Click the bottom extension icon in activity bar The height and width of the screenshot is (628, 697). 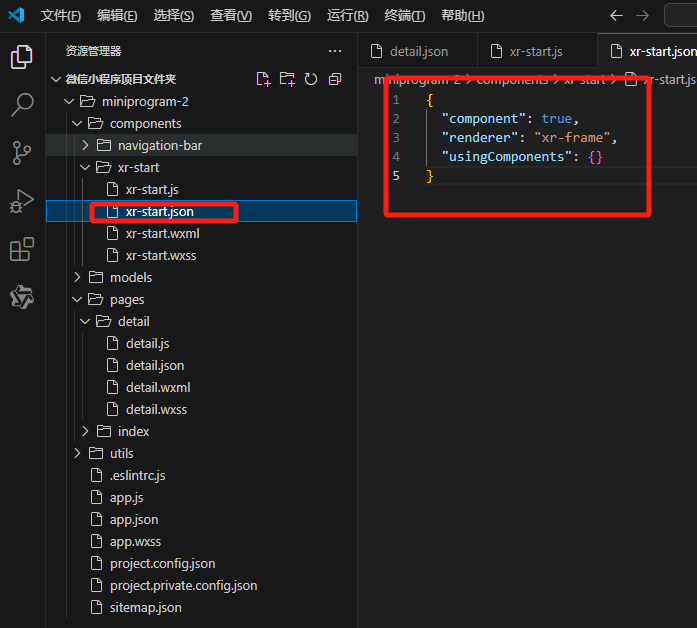(22, 297)
